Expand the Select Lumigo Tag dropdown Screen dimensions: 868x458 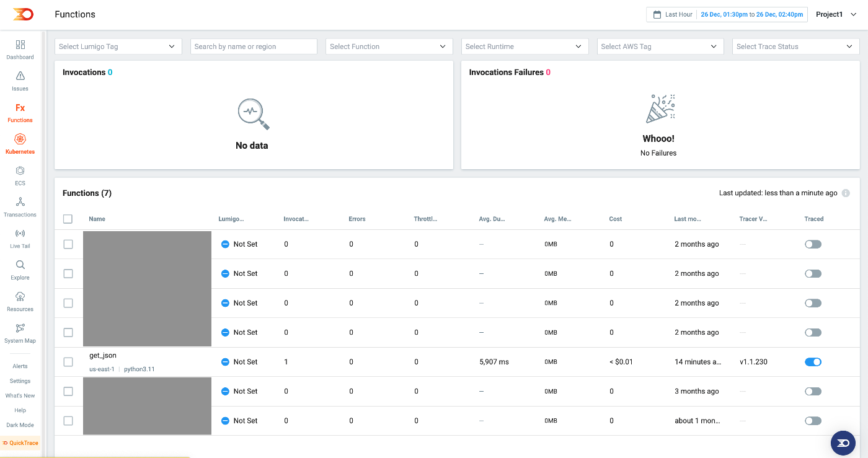pyautogui.click(x=118, y=46)
